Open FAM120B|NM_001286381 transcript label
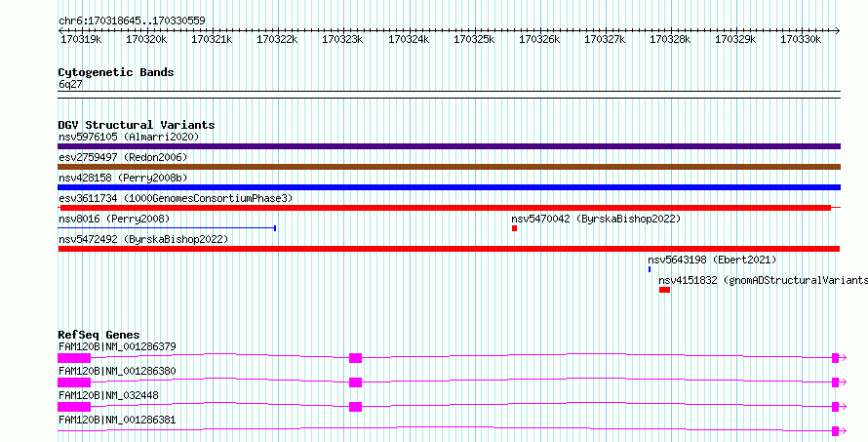This screenshot has width=868, height=442. (x=117, y=420)
